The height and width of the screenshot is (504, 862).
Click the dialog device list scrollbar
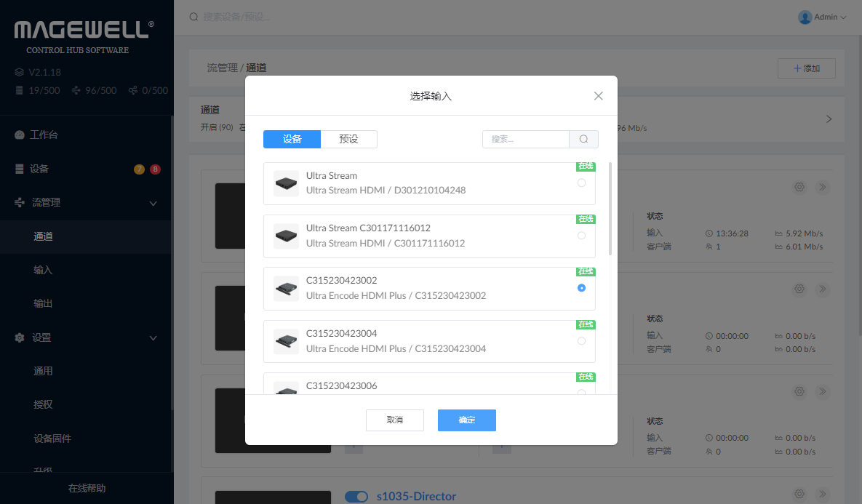(610, 209)
